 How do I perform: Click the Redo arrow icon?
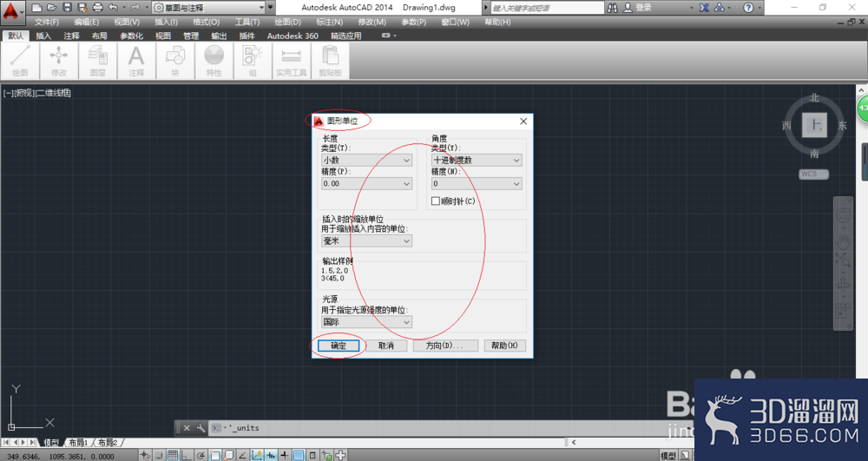[x=135, y=8]
